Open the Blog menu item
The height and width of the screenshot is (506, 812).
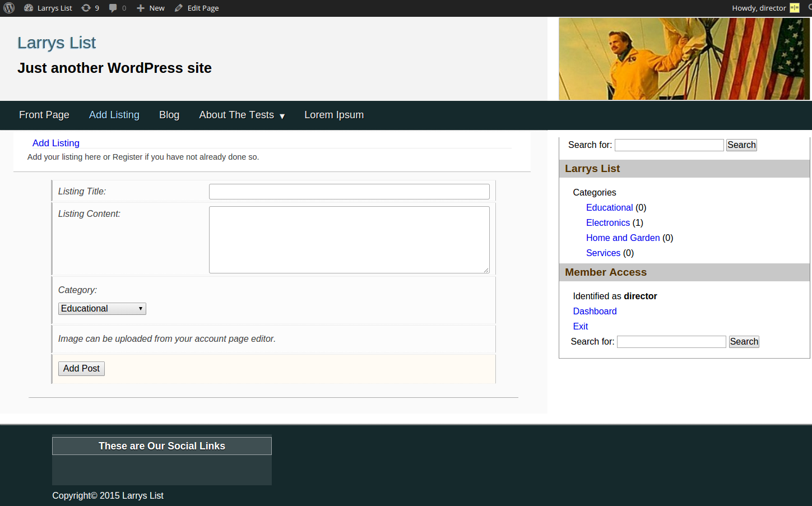click(169, 115)
